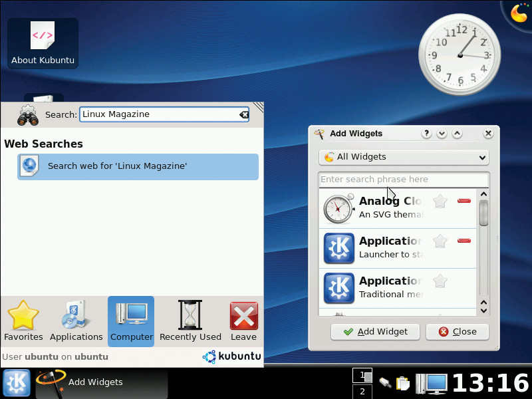Click the kubuntu logo in the launcher footer

pos(232,356)
